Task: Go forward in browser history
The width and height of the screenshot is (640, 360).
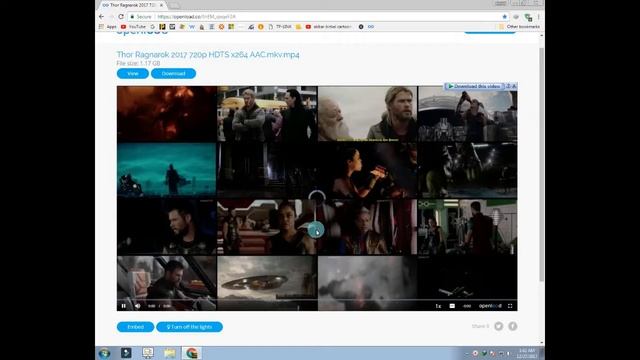Action: click(x=111, y=17)
